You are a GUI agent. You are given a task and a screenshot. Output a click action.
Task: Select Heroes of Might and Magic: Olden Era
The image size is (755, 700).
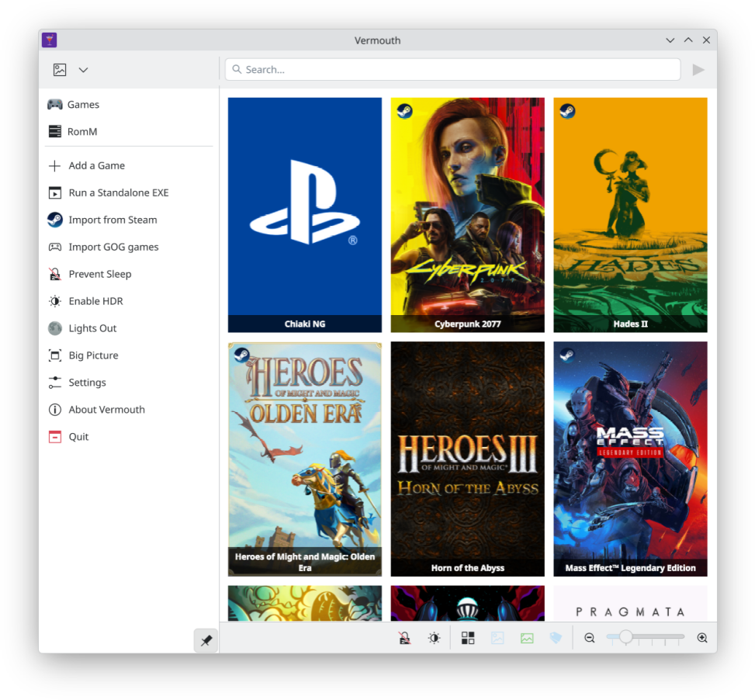(305, 459)
